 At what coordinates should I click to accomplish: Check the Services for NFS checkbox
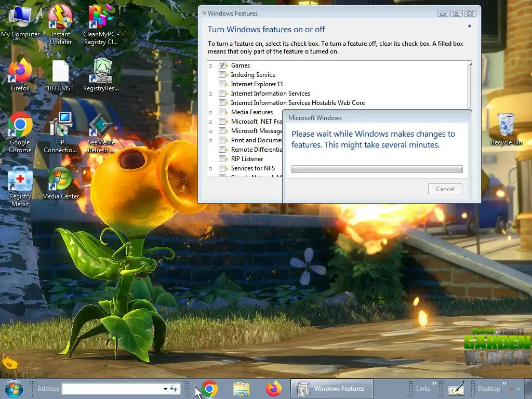tap(222, 168)
